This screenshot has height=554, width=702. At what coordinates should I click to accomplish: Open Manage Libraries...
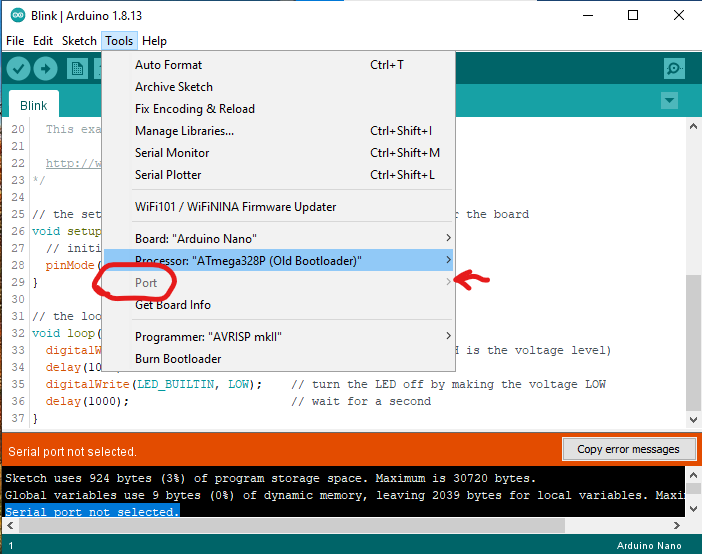[278, 131]
